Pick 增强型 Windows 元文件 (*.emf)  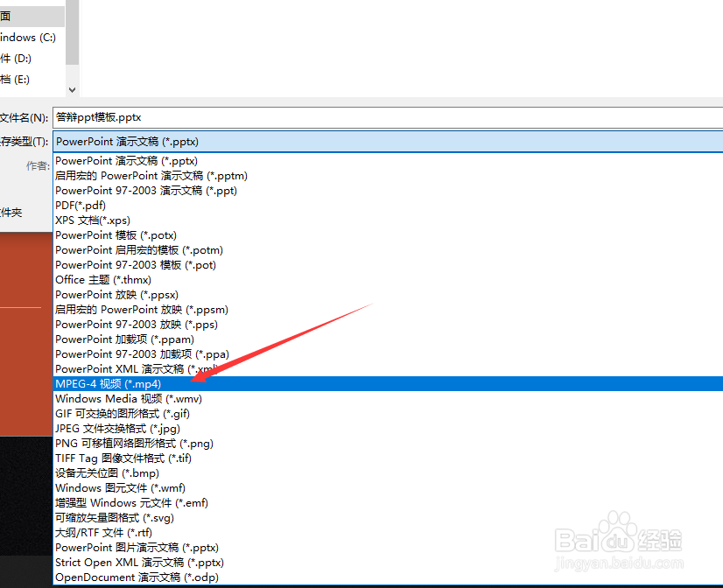pyautogui.click(x=388, y=503)
